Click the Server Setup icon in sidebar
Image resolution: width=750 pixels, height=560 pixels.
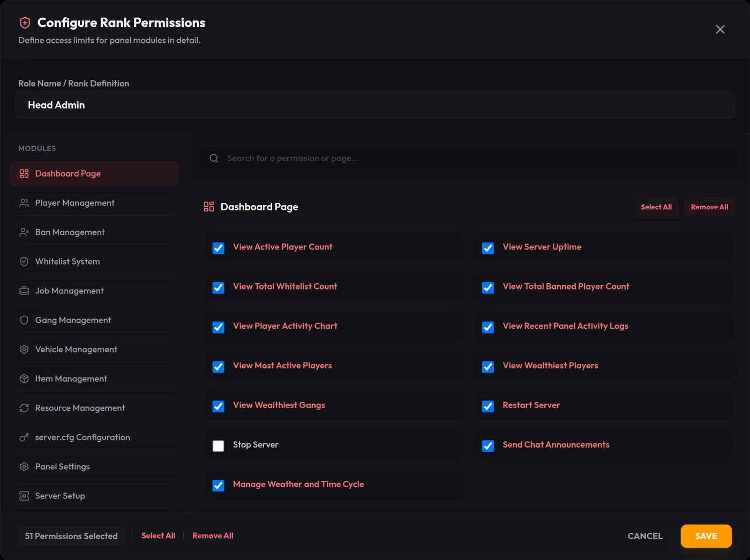point(24,496)
